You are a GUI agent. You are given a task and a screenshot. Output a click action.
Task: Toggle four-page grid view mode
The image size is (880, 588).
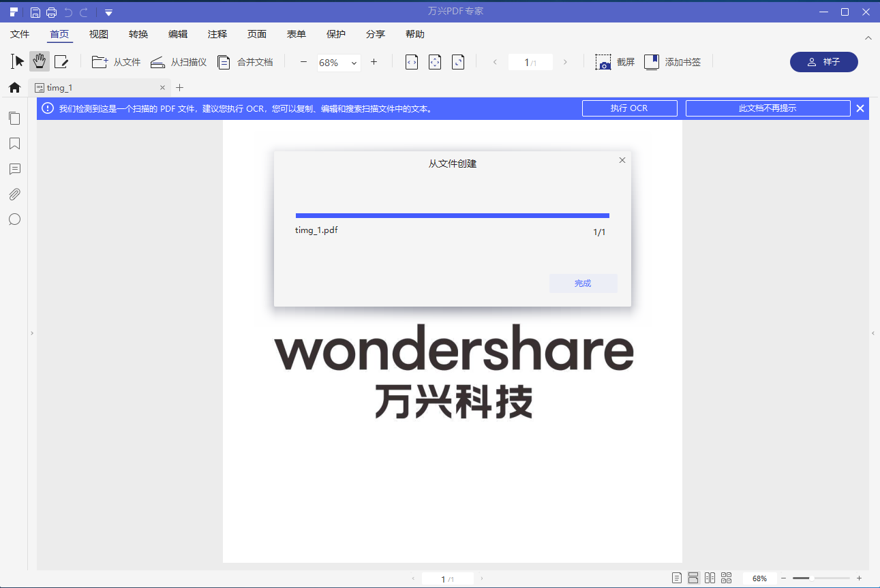(727, 578)
